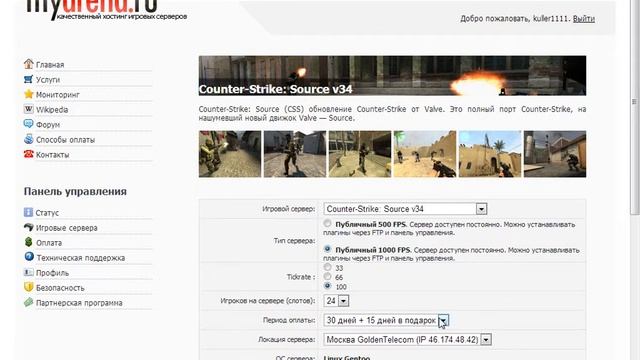The height and width of the screenshot is (360, 640).
Task: Click the first game screenshot thumbnail
Action: 230,154
